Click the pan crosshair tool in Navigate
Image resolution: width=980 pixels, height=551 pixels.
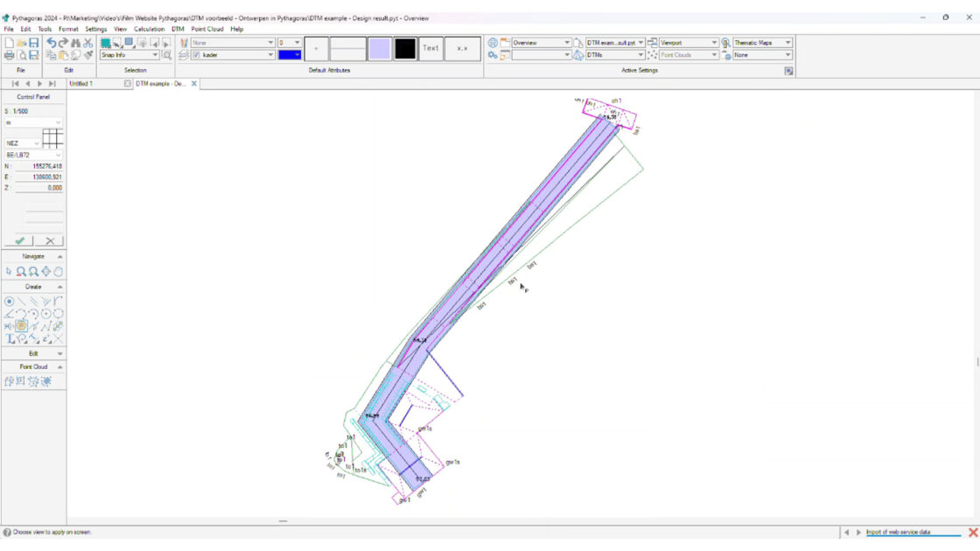[x=46, y=272]
